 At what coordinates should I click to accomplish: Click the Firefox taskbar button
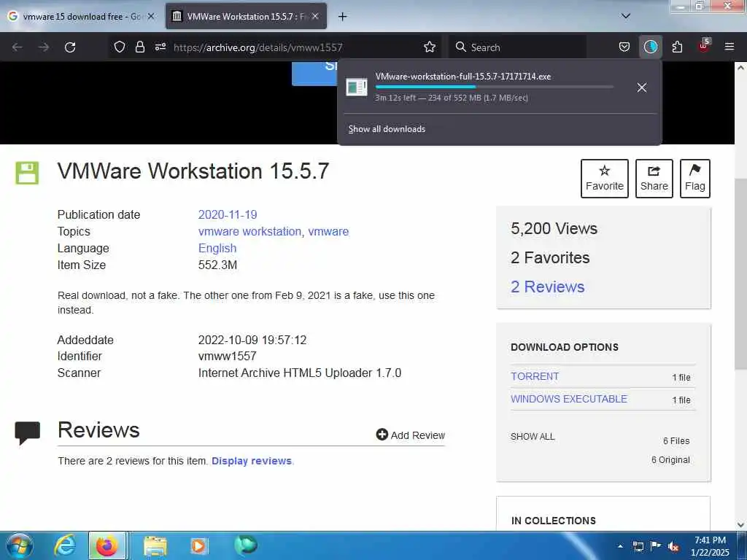coord(108,545)
